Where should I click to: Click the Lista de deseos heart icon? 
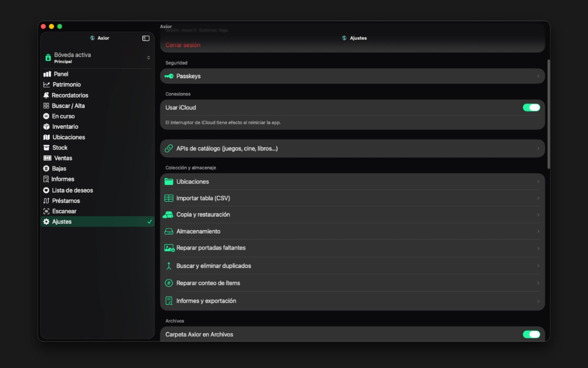point(46,190)
